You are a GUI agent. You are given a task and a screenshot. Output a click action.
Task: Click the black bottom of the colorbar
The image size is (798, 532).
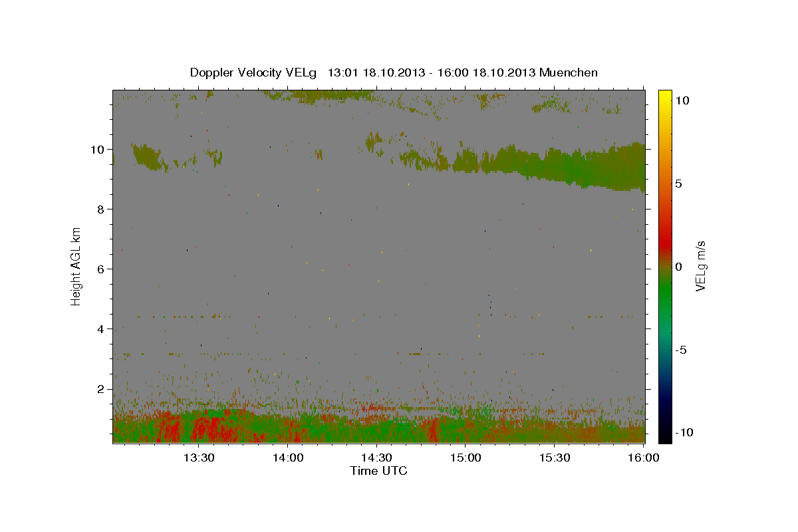664,436
